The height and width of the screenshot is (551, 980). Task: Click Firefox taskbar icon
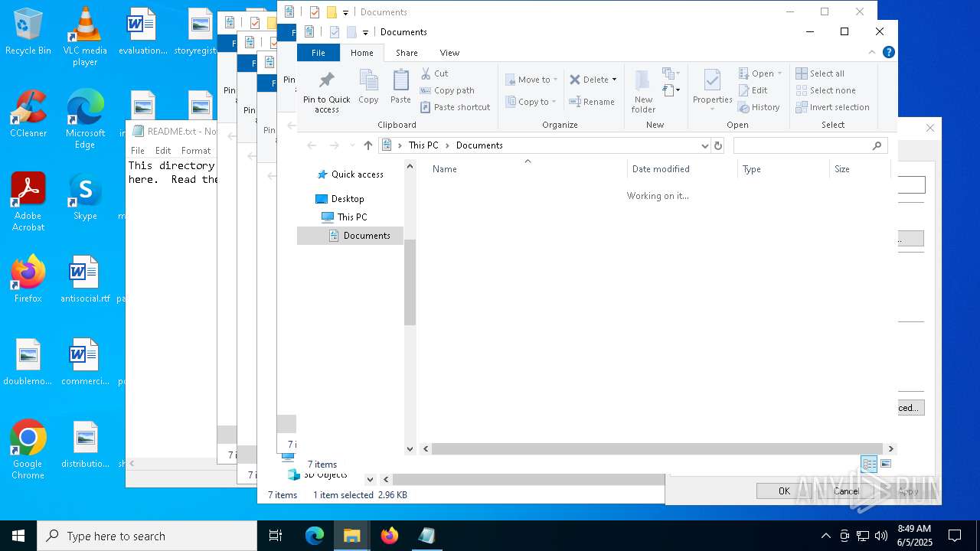390,536
